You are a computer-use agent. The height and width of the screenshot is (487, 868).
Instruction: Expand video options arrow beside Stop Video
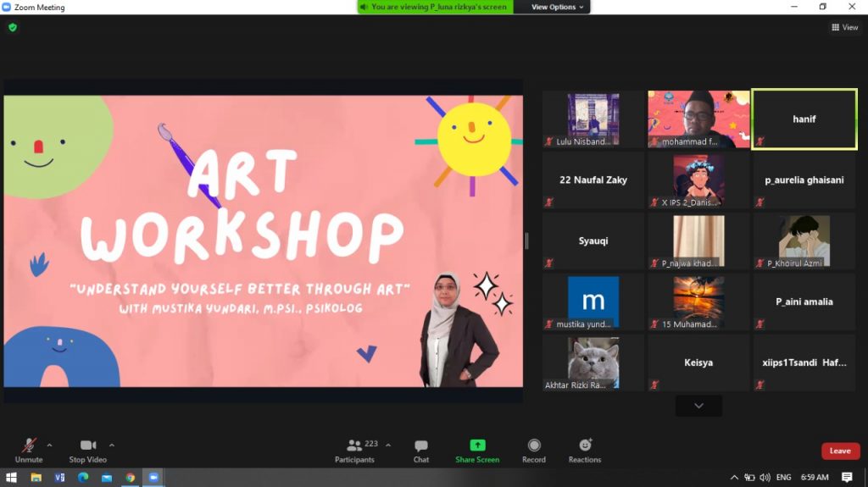(112, 445)
